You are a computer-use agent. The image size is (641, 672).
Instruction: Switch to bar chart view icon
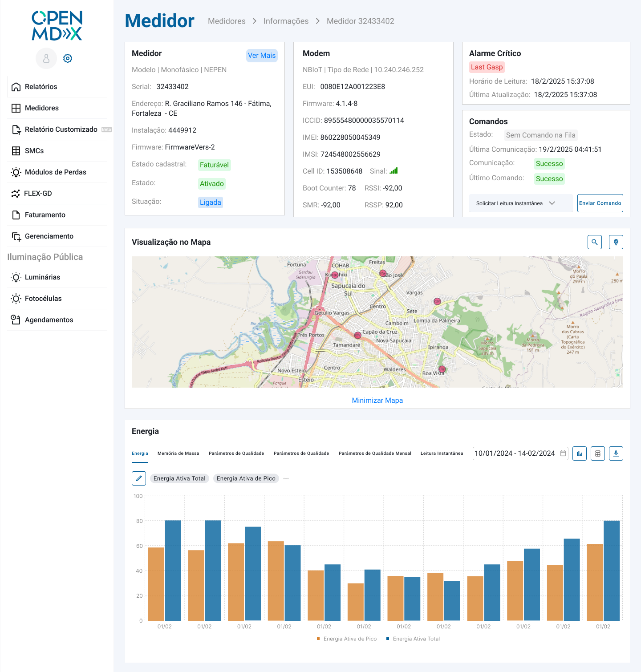point(580,453)
